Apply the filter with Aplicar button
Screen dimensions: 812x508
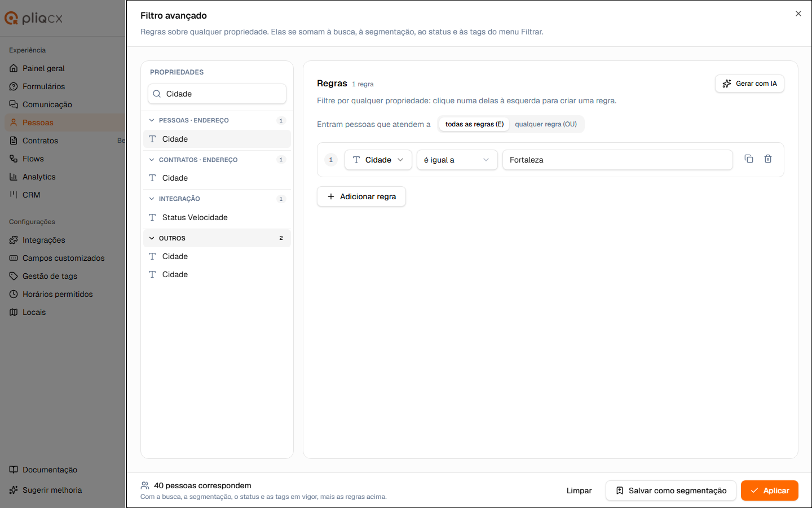point(770,491)
